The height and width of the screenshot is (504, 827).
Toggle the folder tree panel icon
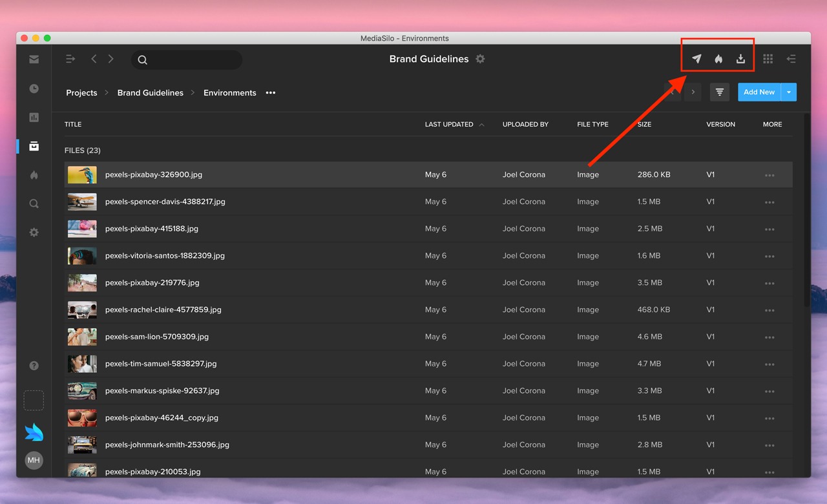[x=70, y=59]
